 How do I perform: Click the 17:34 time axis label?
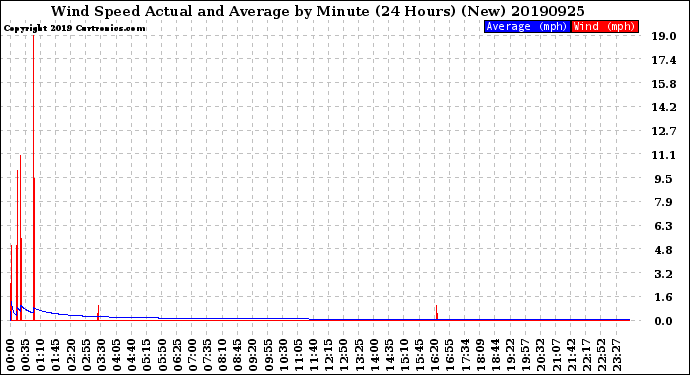[x=465, y=355]
